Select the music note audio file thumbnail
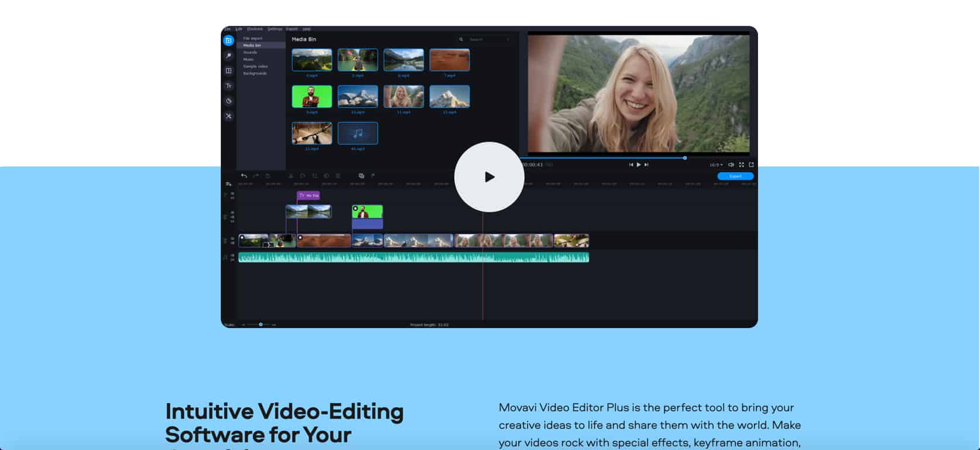Viewport: 980px width, 450px height. [358, 133]
